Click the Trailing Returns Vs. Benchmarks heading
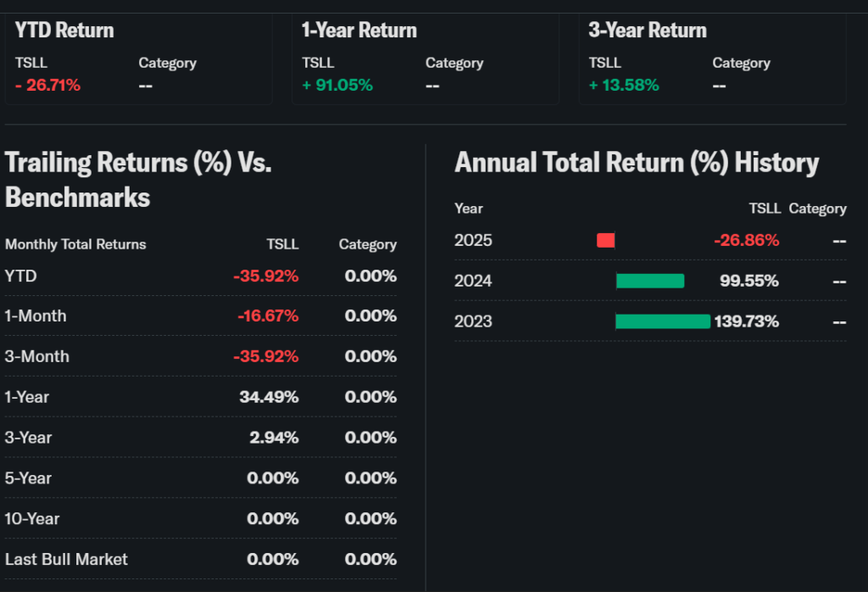Image resolution: width=868 pixels, height=592 pixels. click(x=138, y=180)
